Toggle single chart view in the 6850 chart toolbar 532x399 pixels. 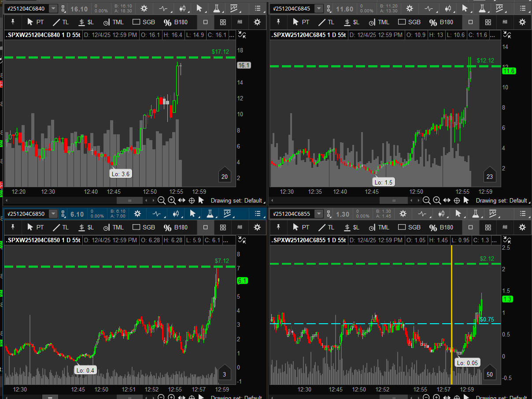(205, 227)
